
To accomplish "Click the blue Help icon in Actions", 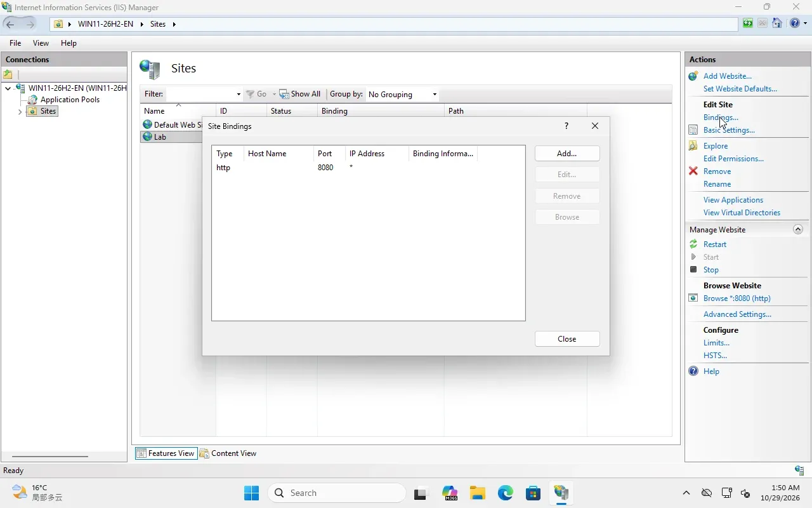I will point(693,371).
